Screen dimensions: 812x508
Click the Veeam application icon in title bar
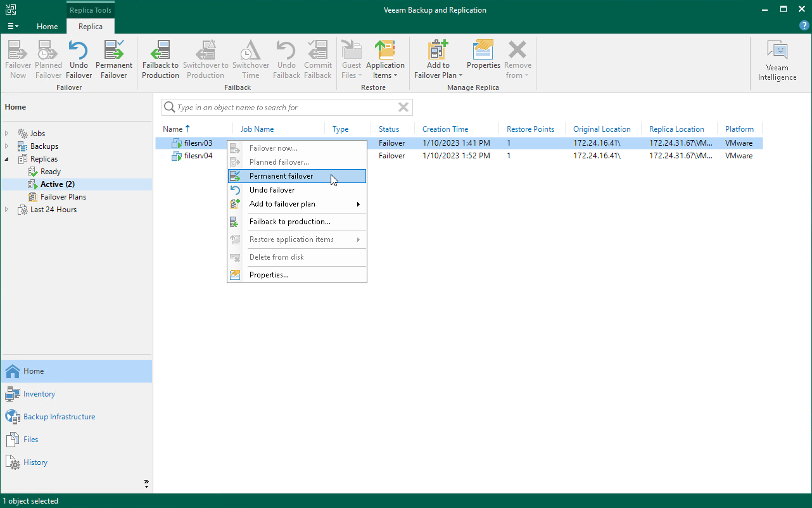click(x=11, y=10)
